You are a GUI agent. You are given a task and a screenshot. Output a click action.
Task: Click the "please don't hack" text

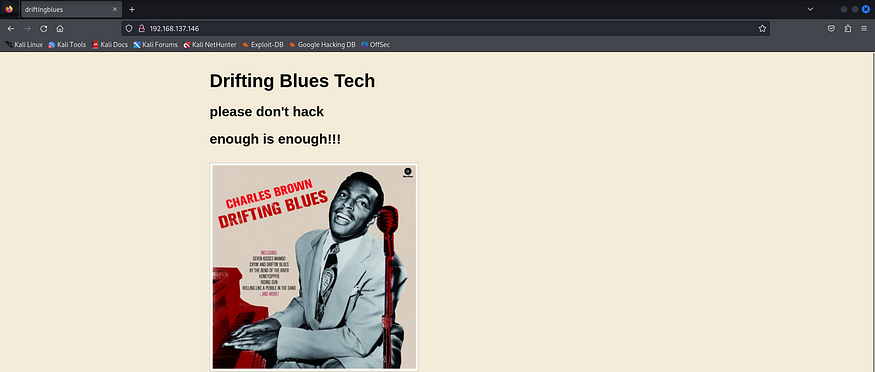[x=267, y=112]
